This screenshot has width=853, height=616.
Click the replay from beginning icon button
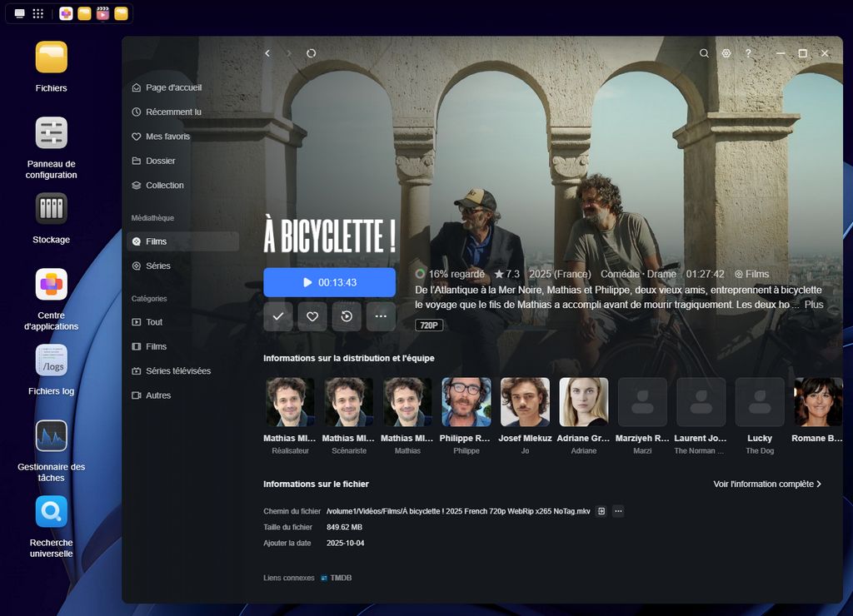347,316
